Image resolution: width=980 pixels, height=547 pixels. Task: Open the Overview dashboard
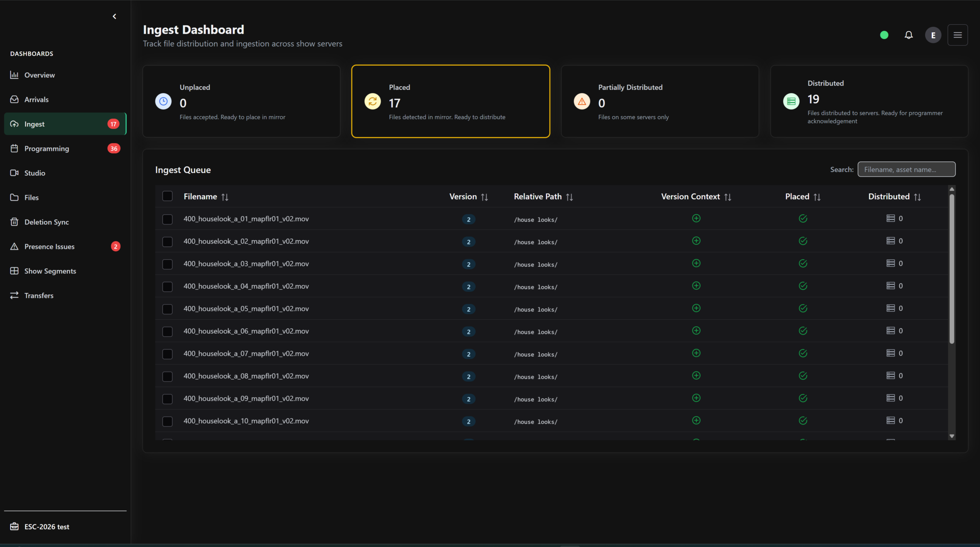[x=65, y=75]
